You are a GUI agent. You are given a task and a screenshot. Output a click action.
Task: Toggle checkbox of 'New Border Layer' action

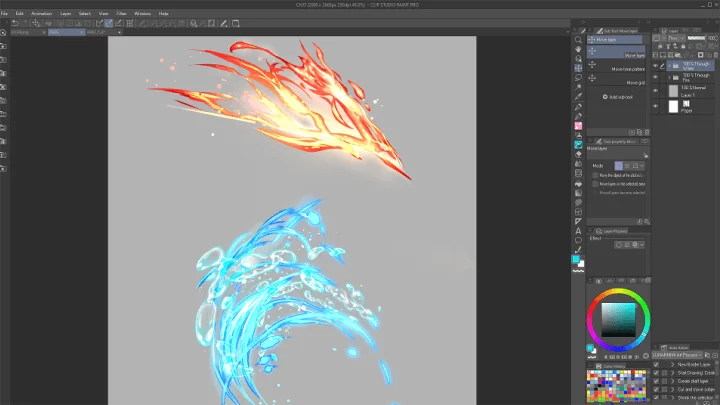click(656, 364)
